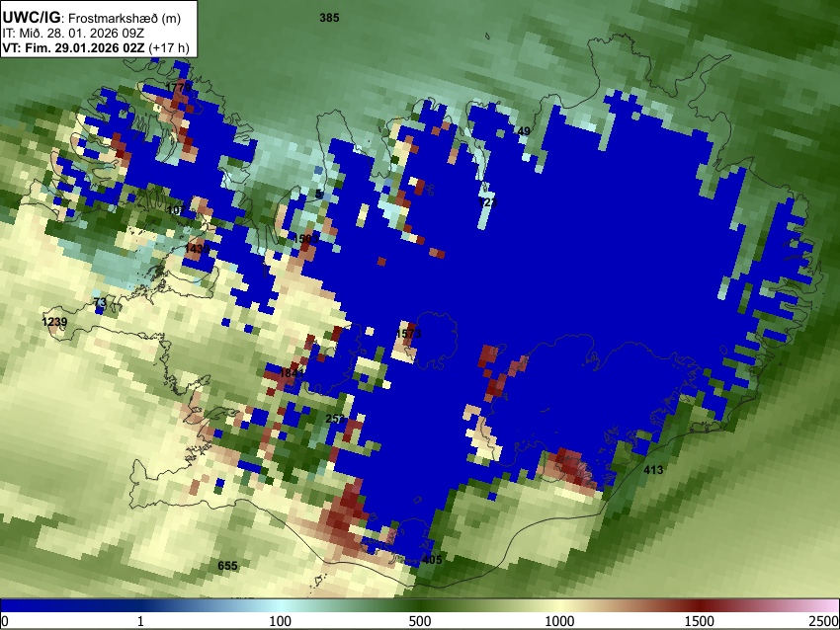Click the map value 385
Image resolution: width=840 pixels, height=630 pixels.
[329, 18]
